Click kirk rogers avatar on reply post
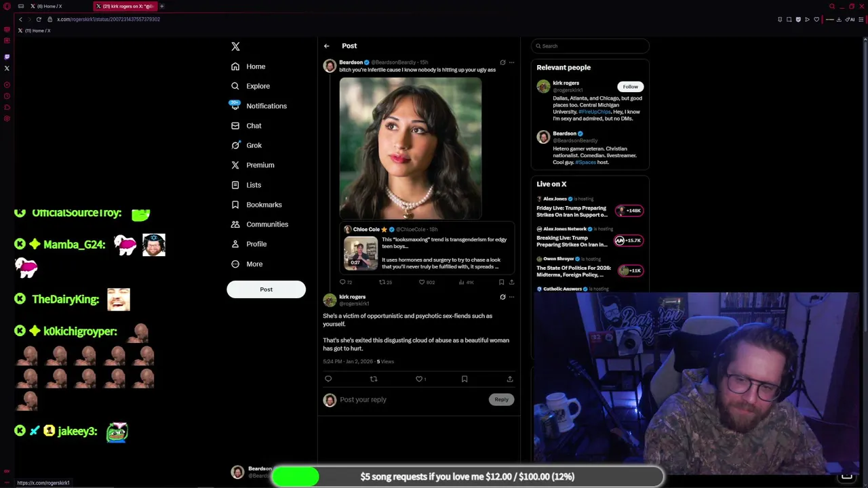This screenshot has height=488, width=868. click(x=330, y=300)
